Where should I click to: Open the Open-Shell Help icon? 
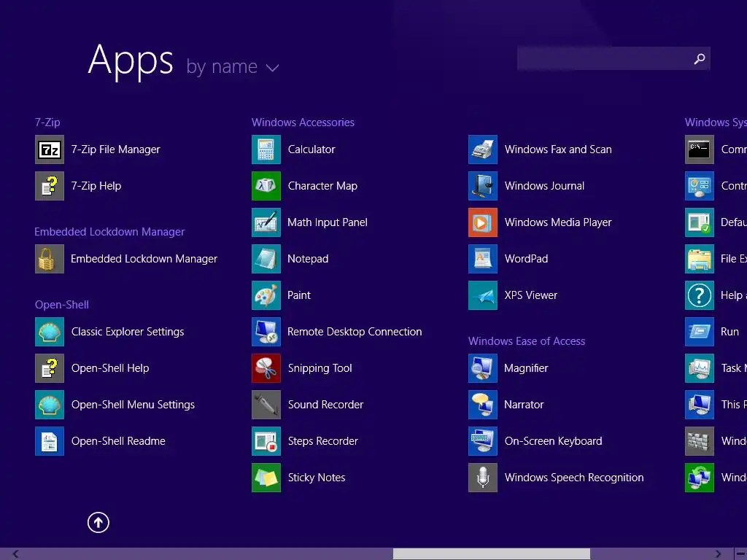pos(50,368)
